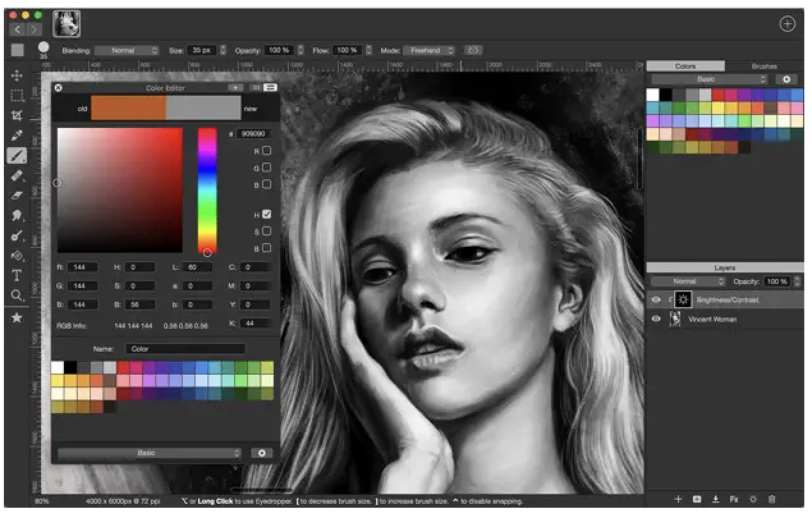Switch to the Colors tab
Viewport: 812px width, 518px height.
click(x=685, y=66)
